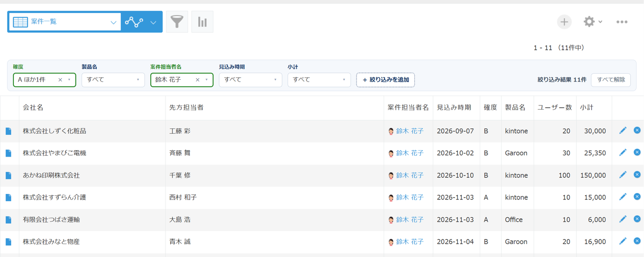Open the filter funnel icon
This screenshot has height=257, width=644.
(x=177, y=22)
